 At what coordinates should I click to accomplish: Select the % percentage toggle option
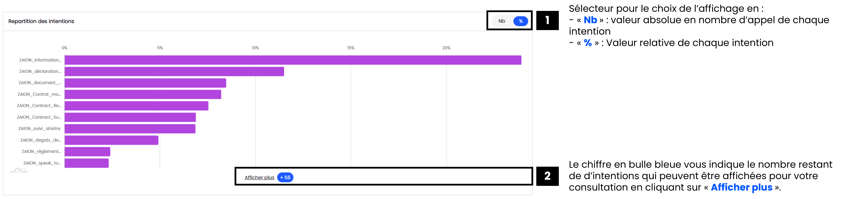click(520, 21)
